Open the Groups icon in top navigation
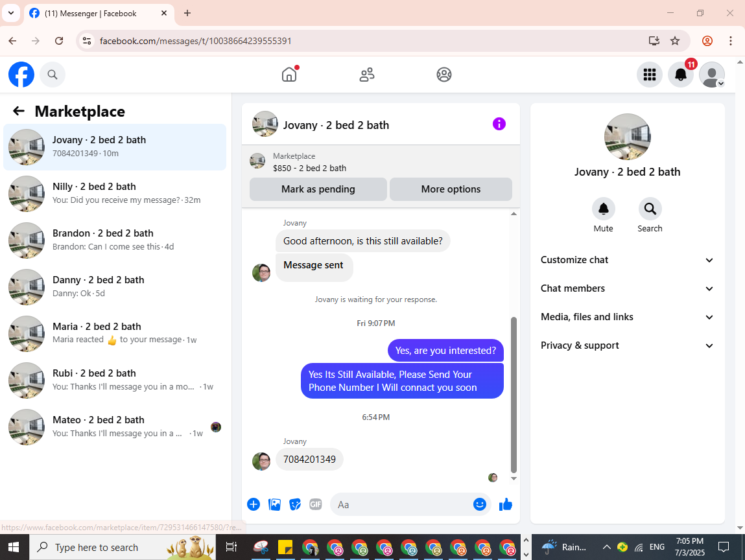This screenshot has width=745, height=560. click(443, 75)
